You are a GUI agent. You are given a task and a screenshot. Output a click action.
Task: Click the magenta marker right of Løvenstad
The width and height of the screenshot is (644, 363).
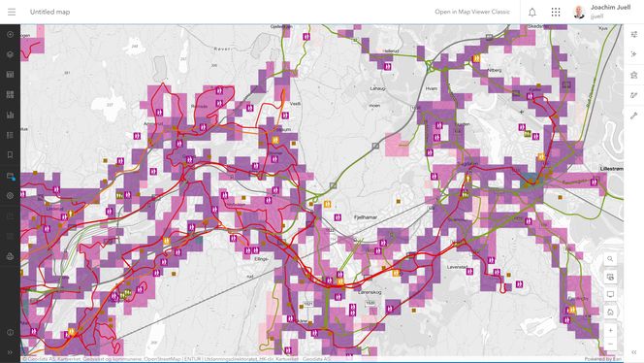pyautogui.click(x=469, y=272)
